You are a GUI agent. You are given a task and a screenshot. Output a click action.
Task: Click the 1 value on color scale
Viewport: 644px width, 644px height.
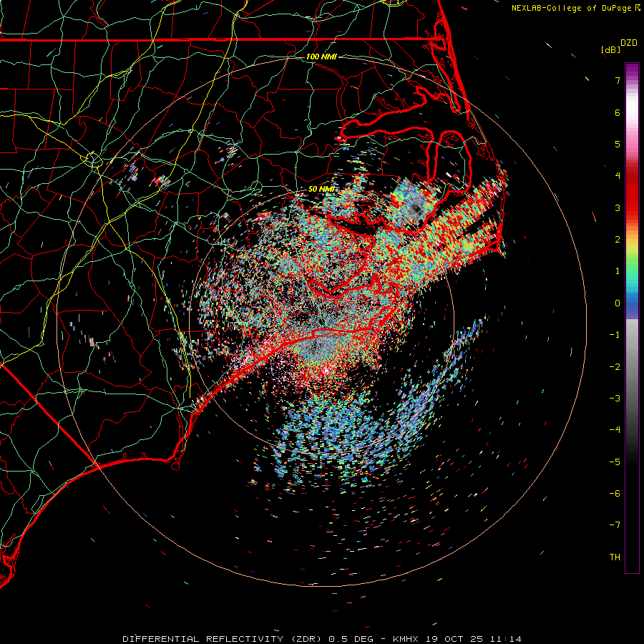click(x=618, y=271)
